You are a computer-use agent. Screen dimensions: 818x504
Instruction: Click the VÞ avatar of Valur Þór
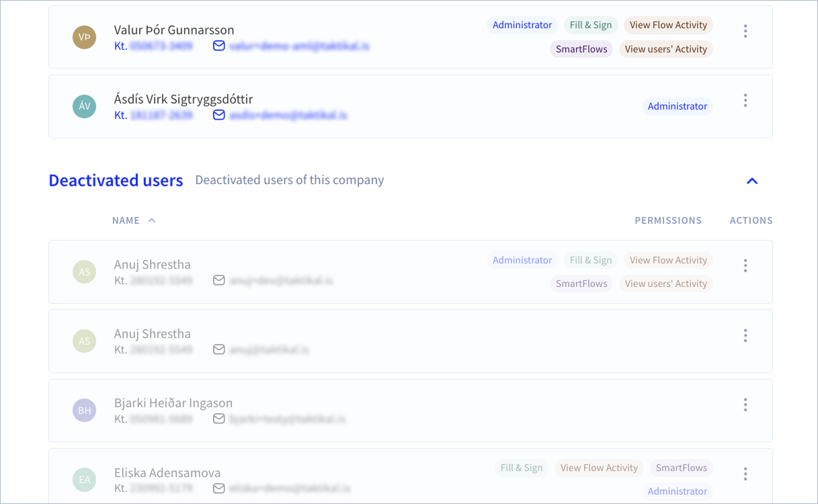click(85, 37)
